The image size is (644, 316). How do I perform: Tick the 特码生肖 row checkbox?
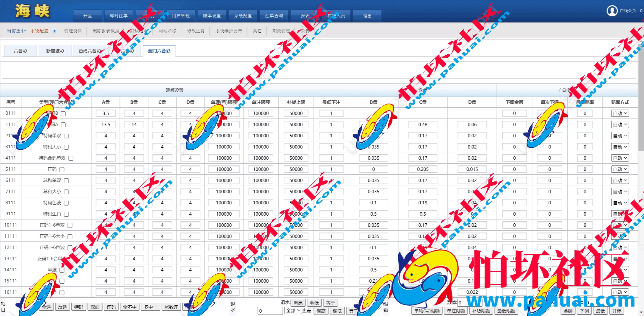(x=67, y=214)
